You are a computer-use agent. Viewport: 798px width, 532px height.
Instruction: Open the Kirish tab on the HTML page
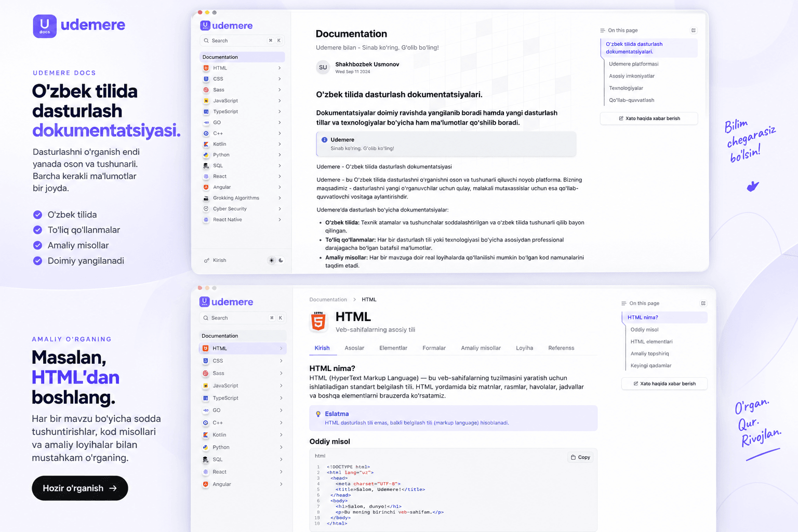tap(322, 348)
